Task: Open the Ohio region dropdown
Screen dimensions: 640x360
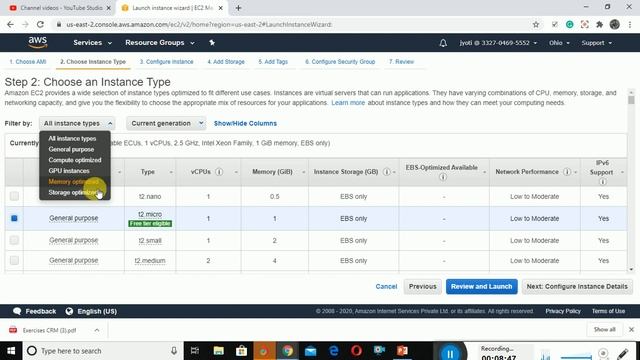Action: pyautogui.click(x=559, y=43)
